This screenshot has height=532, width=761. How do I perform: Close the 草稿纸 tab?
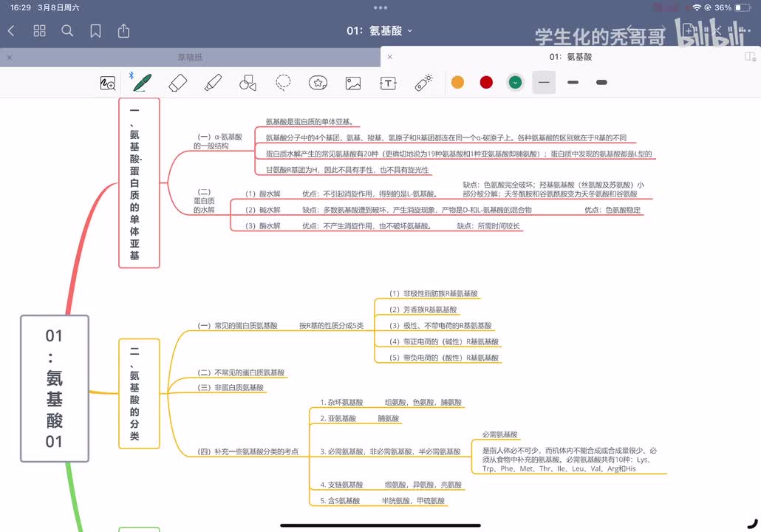[x=9, y=58]
